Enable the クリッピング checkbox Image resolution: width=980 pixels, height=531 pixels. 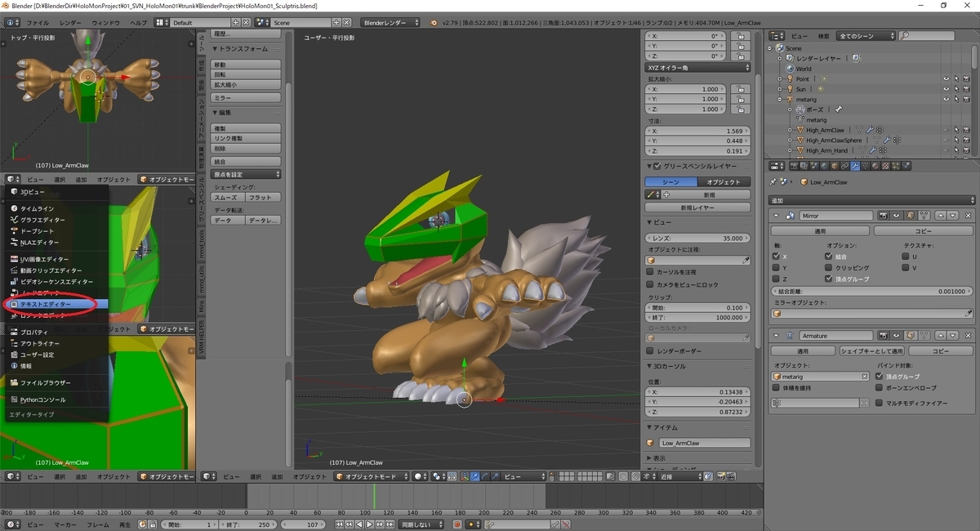[829, 267]
